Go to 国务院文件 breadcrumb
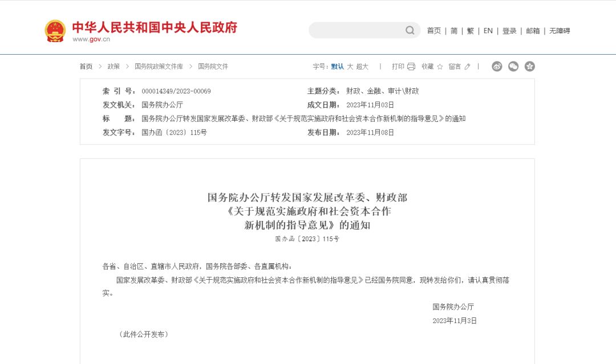 pos(213,66)
